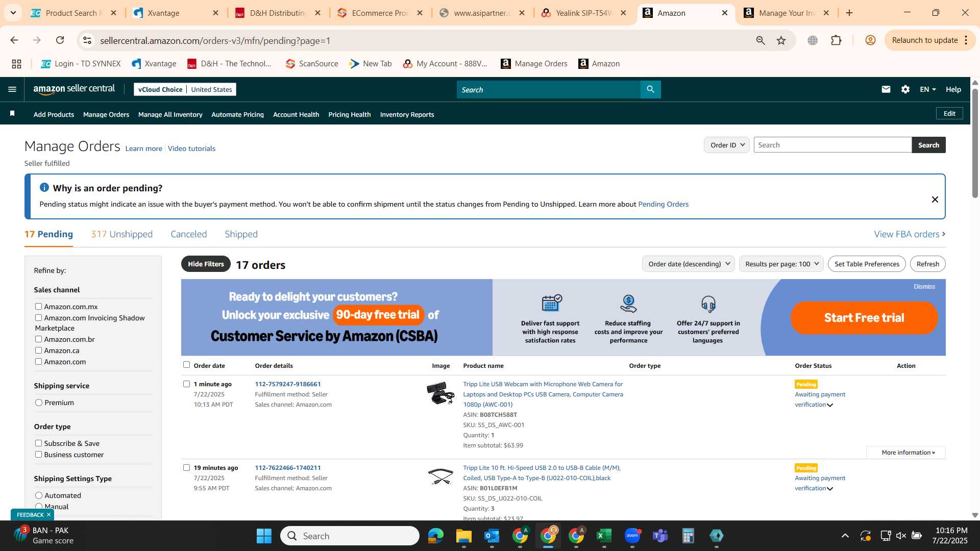Check the Business customer order type

[38, 454]
